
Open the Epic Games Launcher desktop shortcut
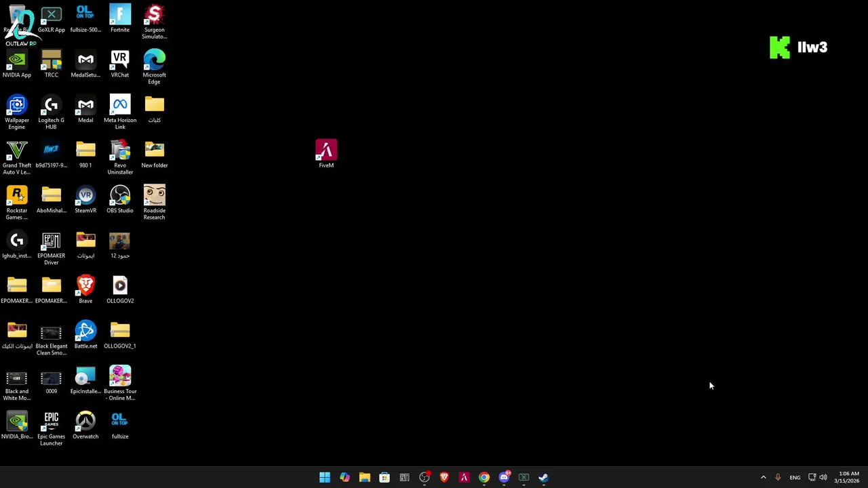pos(52,429)
